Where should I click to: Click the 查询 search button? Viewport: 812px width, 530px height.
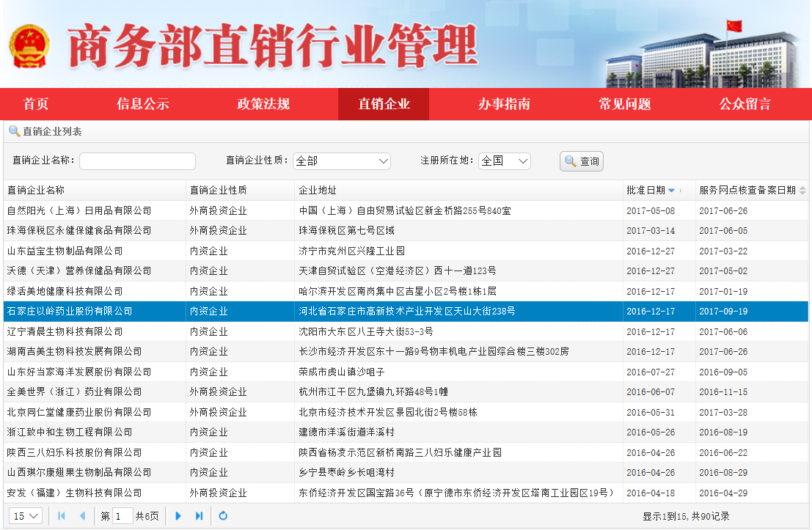click(x=581, y=161)
